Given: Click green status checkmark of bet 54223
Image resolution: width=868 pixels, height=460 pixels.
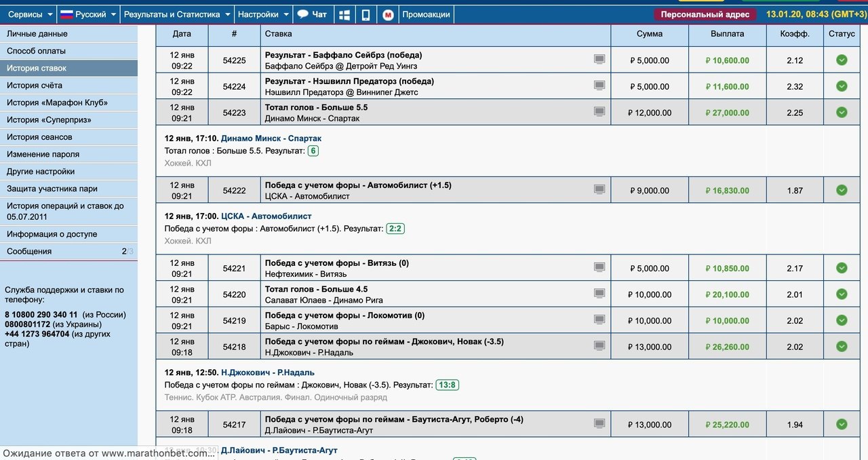Looking at the screenshot, I should pyautogui.click(x=842, y=113).
